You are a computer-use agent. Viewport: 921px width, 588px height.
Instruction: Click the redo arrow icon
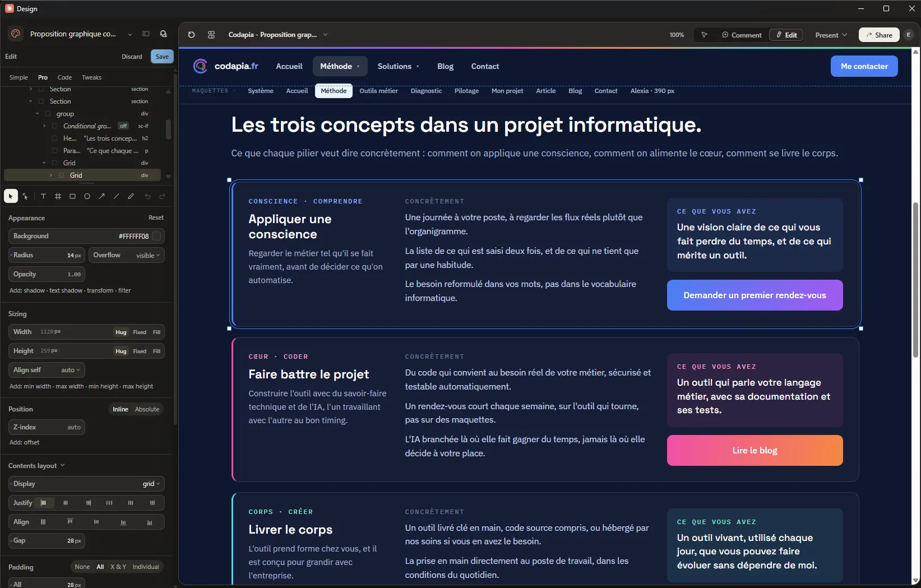point(162,196)
